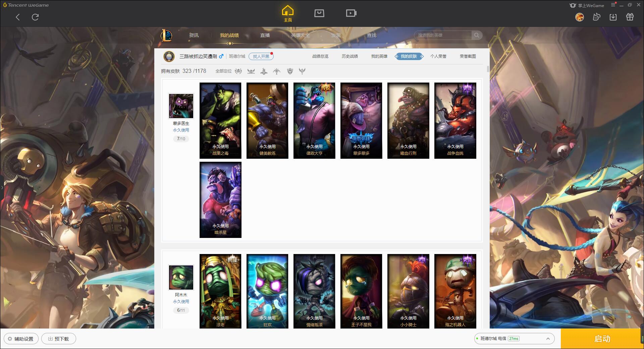Select the 我的皮肤 sub-tab
Screen dimensions: 644x349
click(x=409, y=56)
